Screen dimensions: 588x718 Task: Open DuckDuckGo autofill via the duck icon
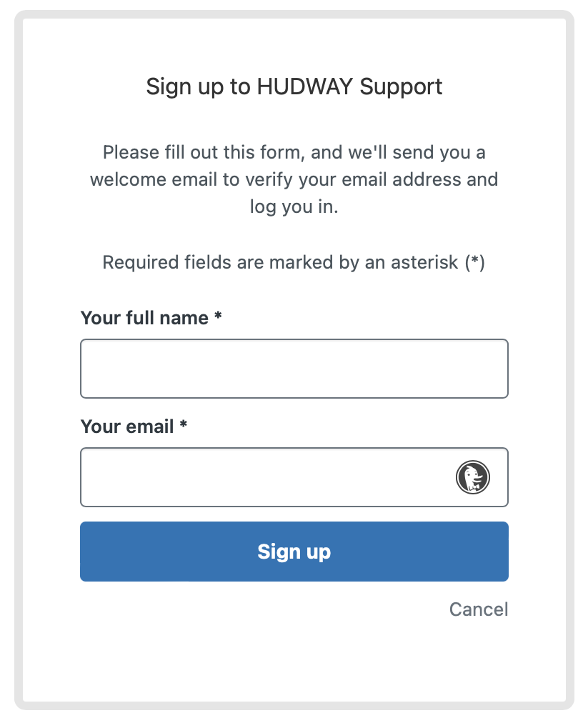point(472,477)
